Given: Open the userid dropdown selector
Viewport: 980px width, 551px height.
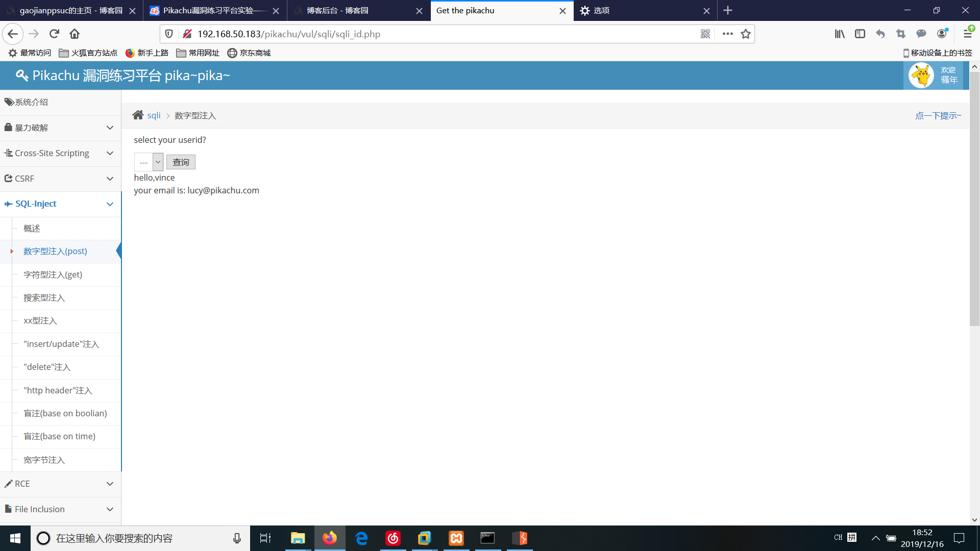Looking at the screenshot, I should [149, 162].
